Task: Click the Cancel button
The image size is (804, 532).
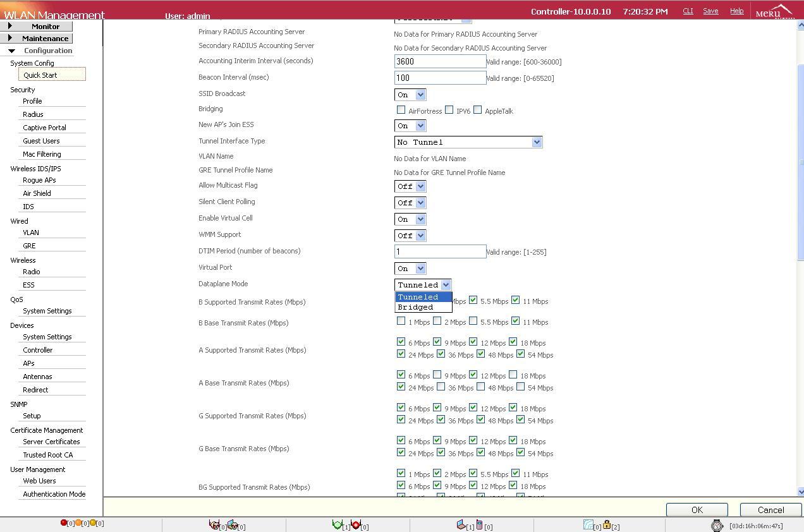Action: (770, 510)
